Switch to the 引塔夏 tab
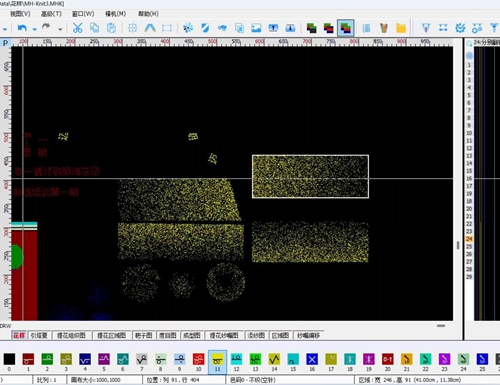Viewport: 500px width, 385px height. [x=39, y=335]
